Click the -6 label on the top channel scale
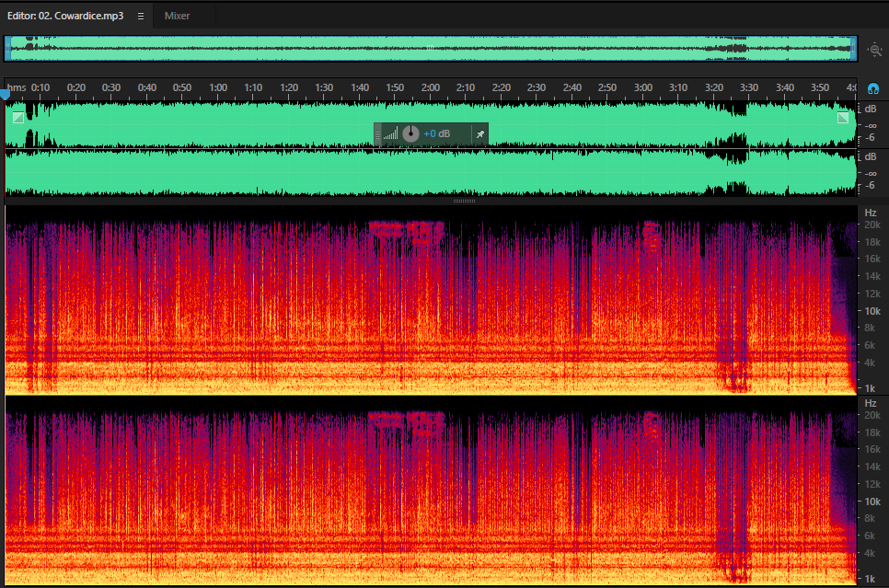This screenshot has width=889, height=588. pos(870,138)
